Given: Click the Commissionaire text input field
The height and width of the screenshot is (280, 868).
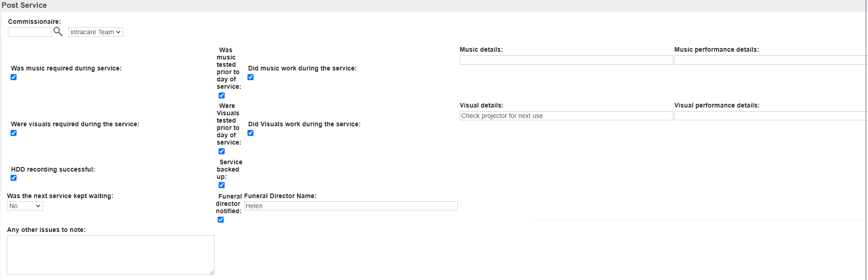Looking at the screenshot, I should point(30,32).
